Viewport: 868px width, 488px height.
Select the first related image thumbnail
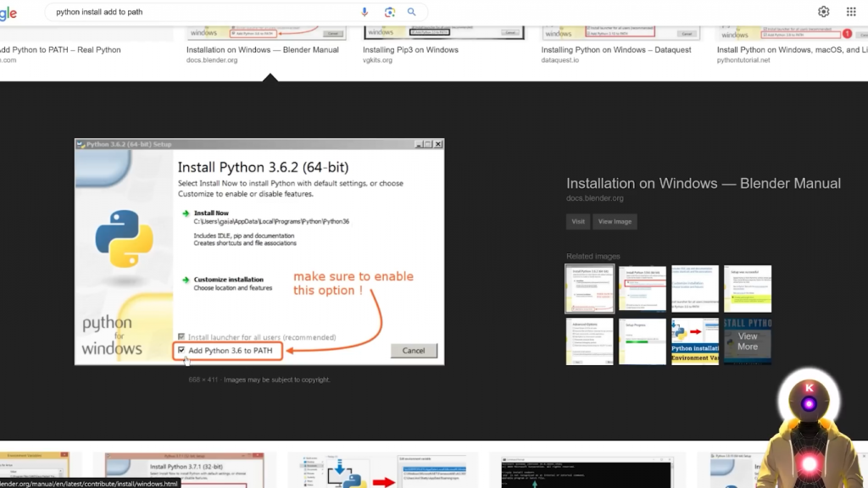589,289
